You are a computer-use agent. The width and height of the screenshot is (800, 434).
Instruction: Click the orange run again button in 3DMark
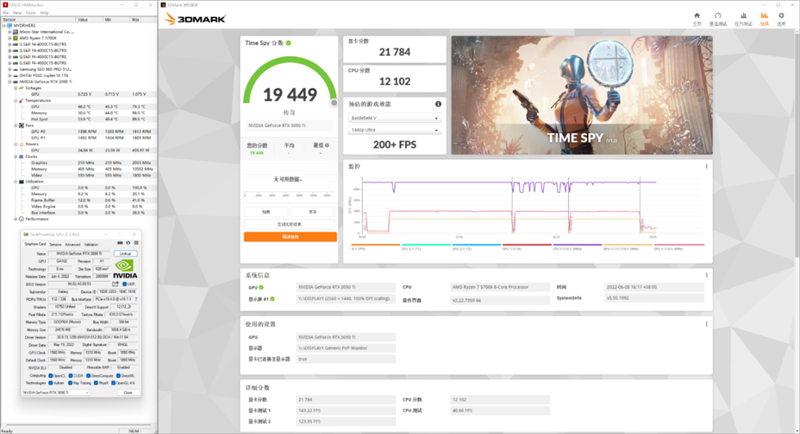point(290,237)
